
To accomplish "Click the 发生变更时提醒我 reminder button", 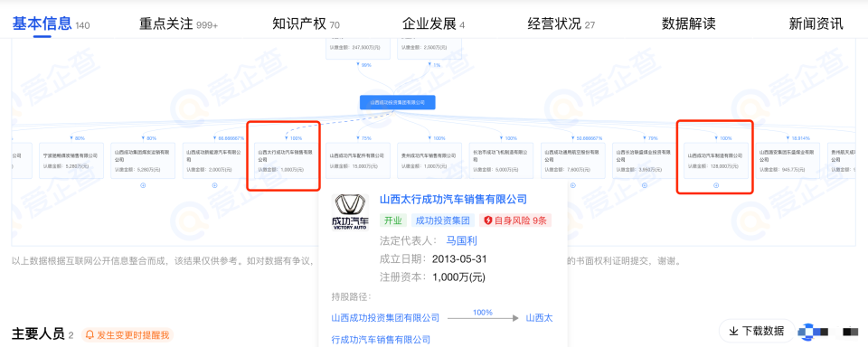I will 127,335.
